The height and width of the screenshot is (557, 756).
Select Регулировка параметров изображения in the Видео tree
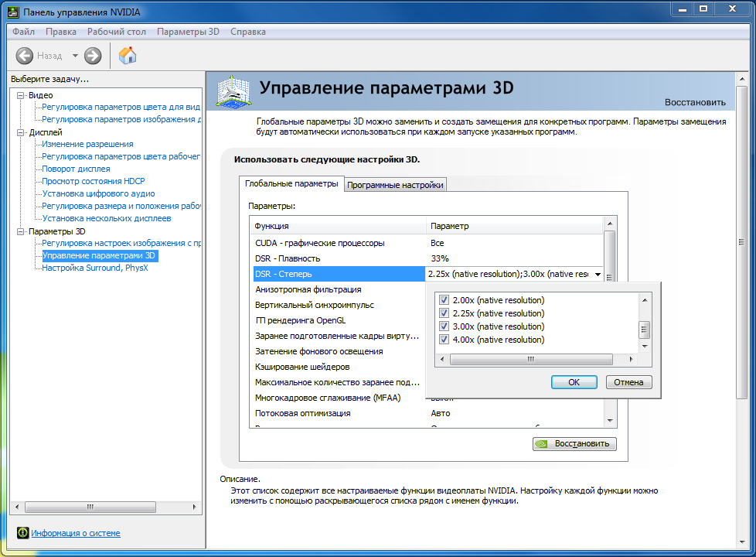click(x=121, y=119)
